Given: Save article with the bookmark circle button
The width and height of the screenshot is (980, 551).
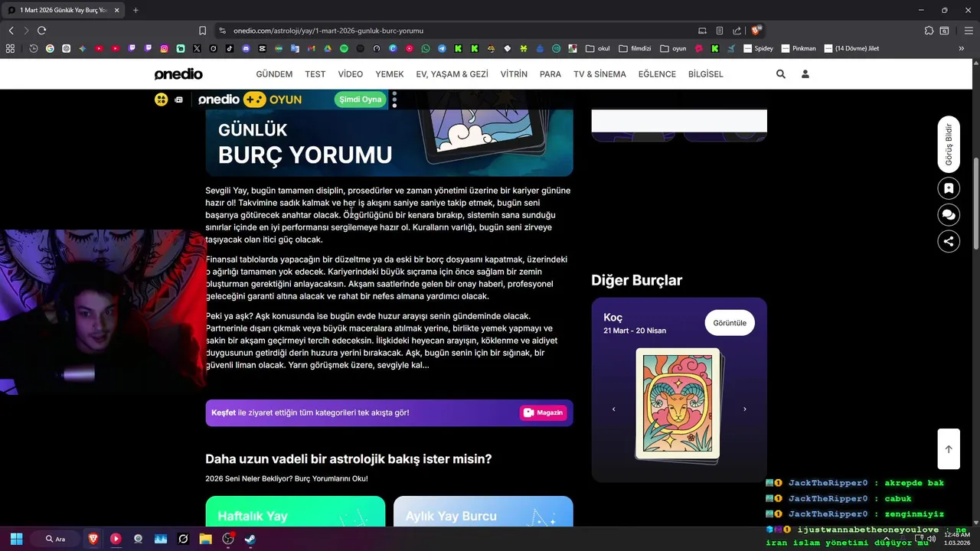Looking at the screenshot, I should coord(949,188).
